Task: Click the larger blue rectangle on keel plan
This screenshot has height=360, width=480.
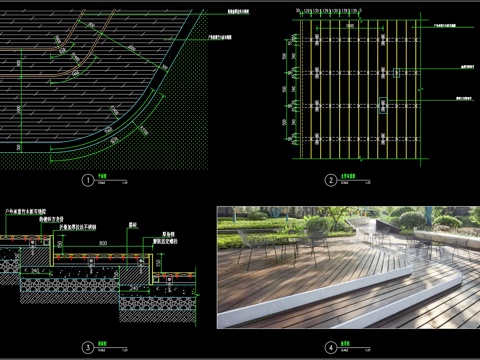Action: pyautogui.click(x=383, y=105)
